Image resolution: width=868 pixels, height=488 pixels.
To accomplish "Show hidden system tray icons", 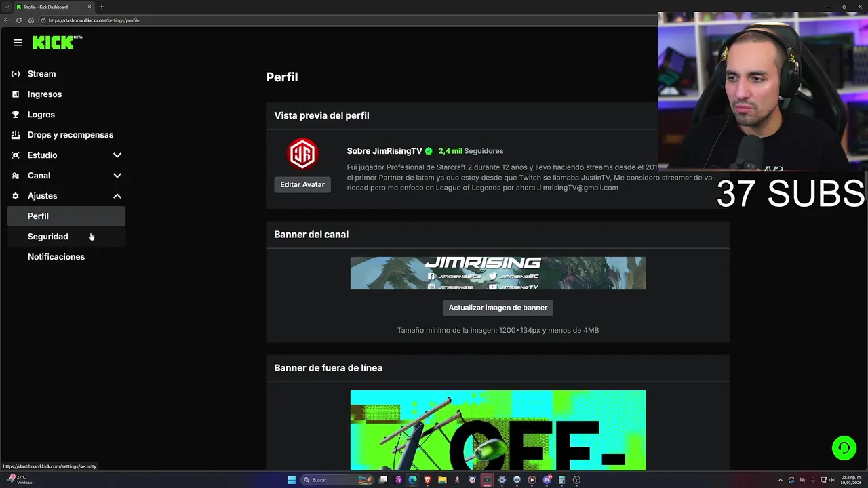I will pos(781,480).
